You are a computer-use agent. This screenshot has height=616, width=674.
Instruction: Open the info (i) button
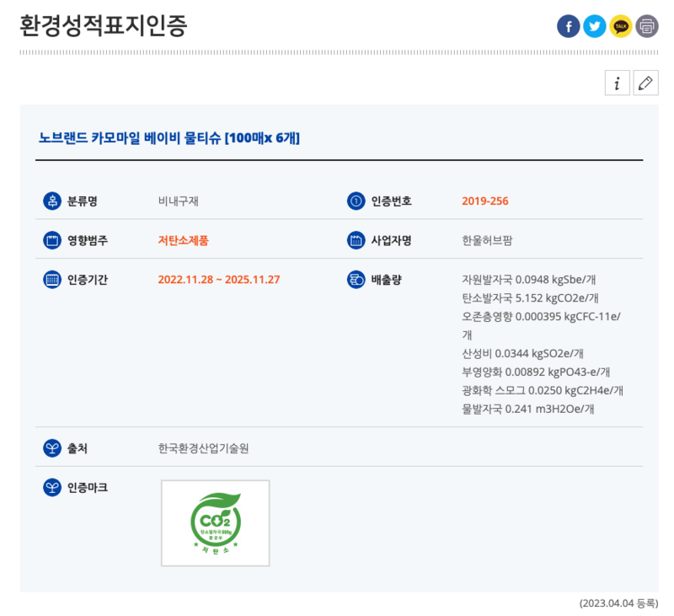(618, 83)
